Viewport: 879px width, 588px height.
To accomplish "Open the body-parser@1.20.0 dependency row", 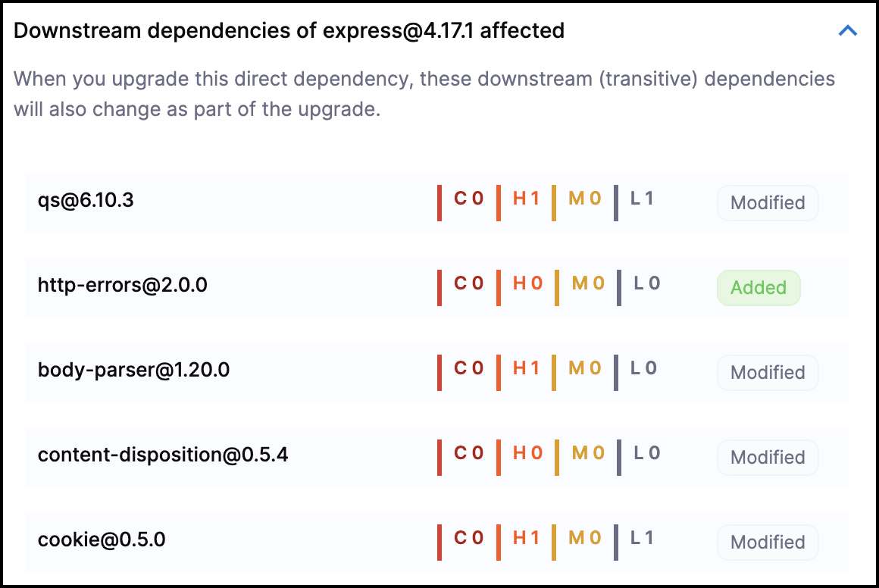I will coord(133,371).
